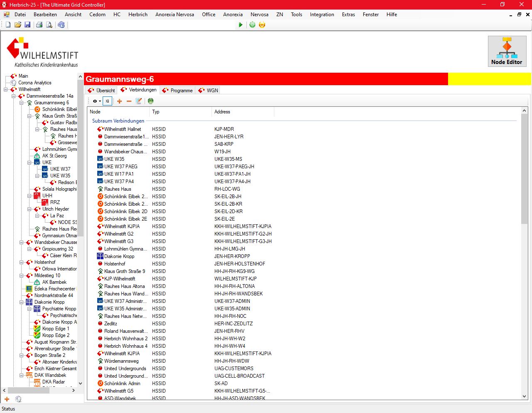Click the Diakonie Kropp icon in connections list
The width and height of the screenshot is (532, 413).
(100, 256)
